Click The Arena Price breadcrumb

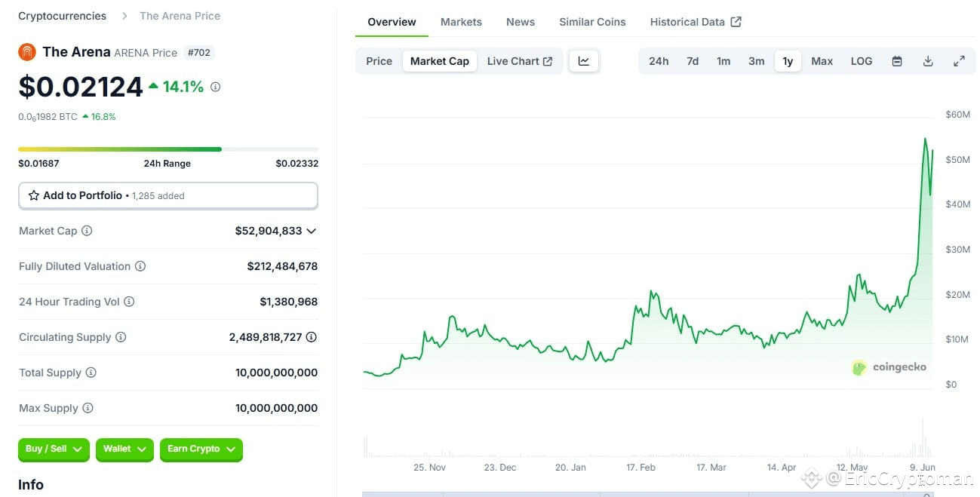(180, 16)
